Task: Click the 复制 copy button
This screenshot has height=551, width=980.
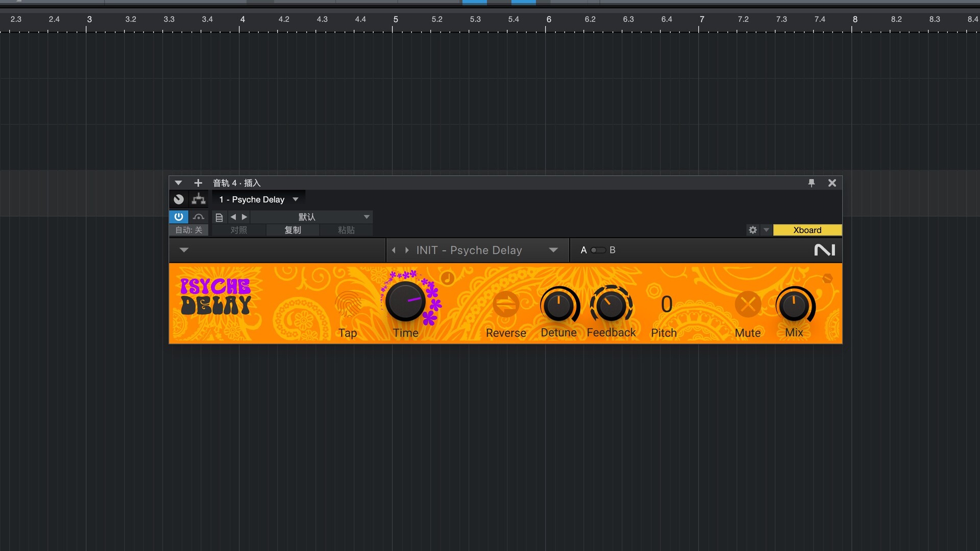Action: tap(292, 230)
